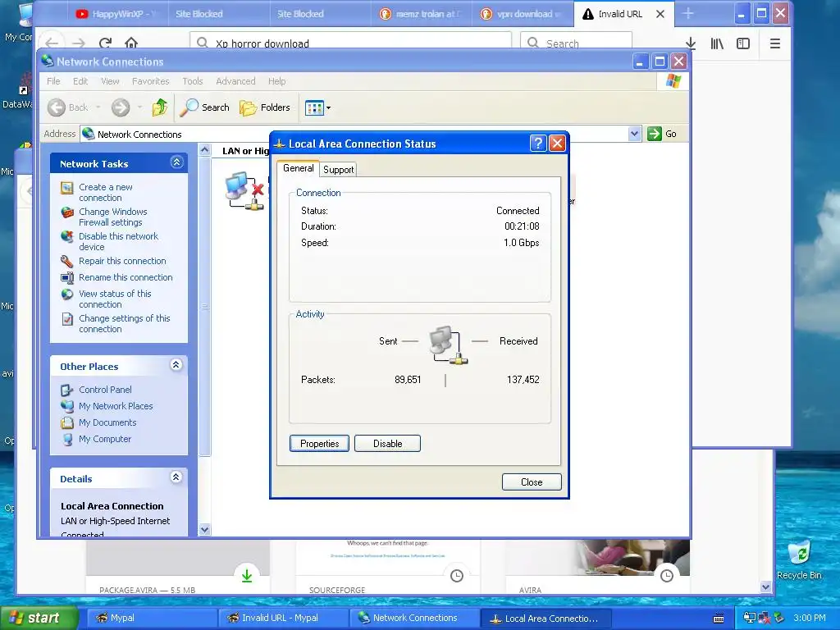The image size is (840, 630).
Task: Switch to the HappyWinXP browser tab
Action: point(117,14)
